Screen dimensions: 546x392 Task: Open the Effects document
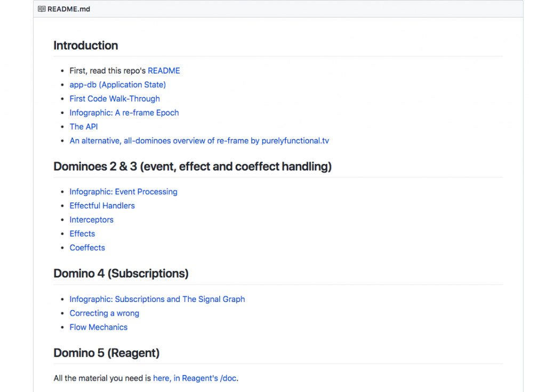(x=82, y=233)
